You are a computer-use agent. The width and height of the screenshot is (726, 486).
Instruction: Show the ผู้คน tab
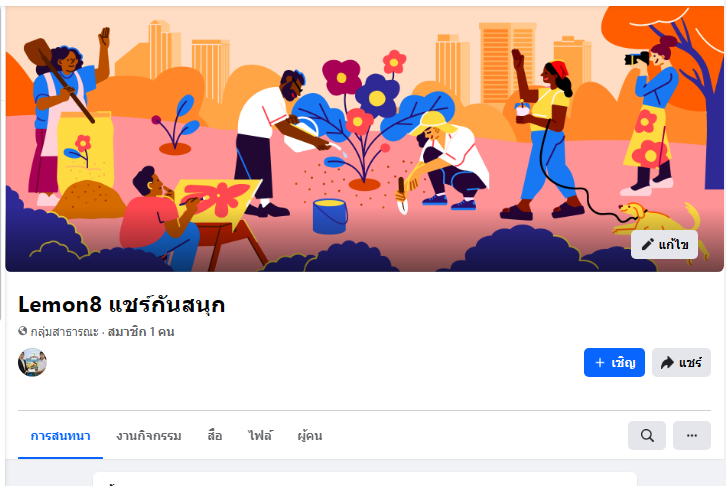tap(310, 436)
